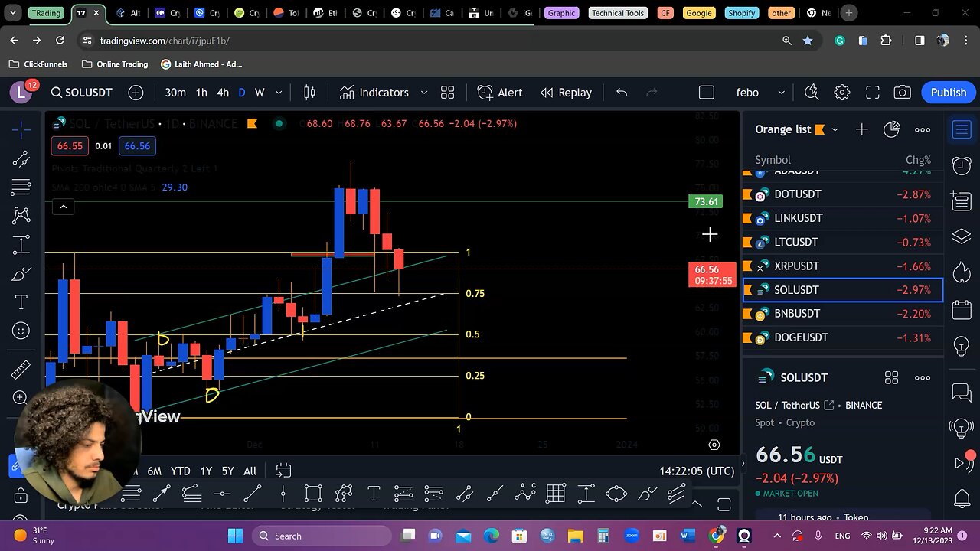This screenshot has height=551, width=980.
Task: Open the Fibonacci tools group in left sidebar
Action: tap(21, 187)
